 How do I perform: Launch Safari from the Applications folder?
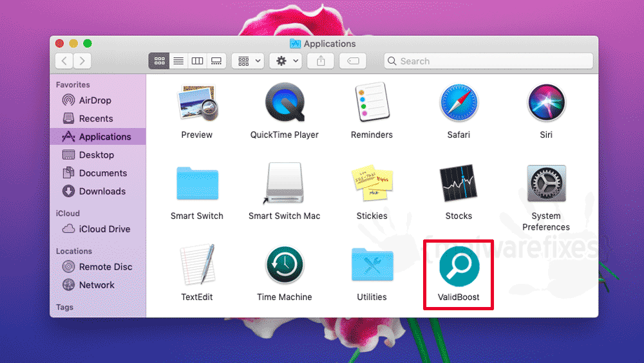459,103
